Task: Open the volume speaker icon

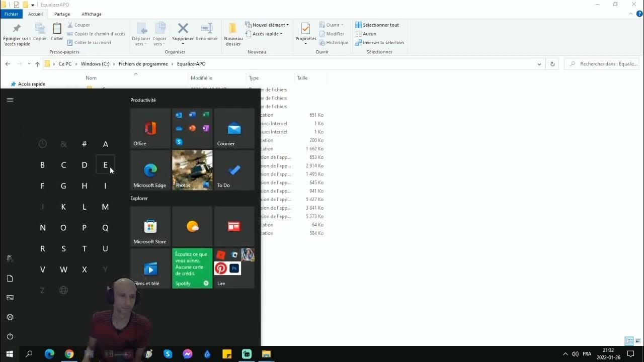Action: tap(575, 354)
